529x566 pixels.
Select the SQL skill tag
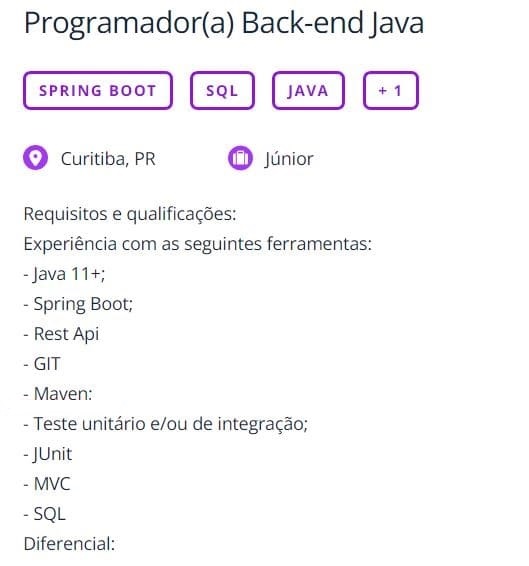222,91
